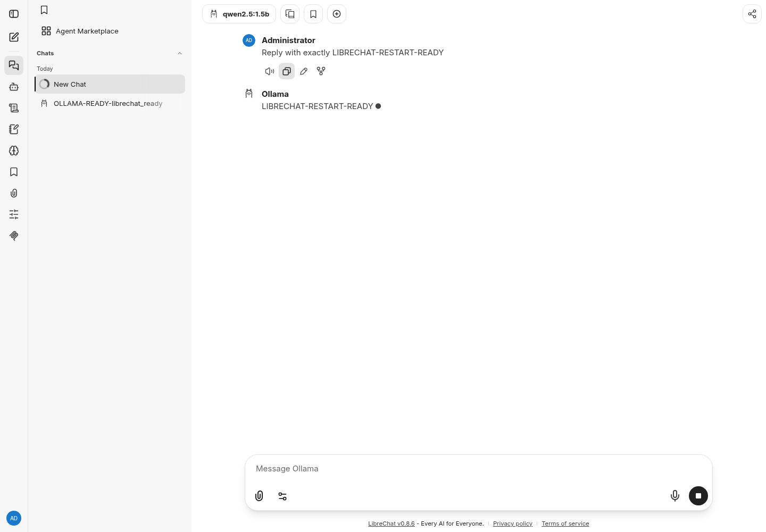Click the Today date label in sidebar
Image resolution: width=766 pixels, height=532 pixels.
click(45, 69)
